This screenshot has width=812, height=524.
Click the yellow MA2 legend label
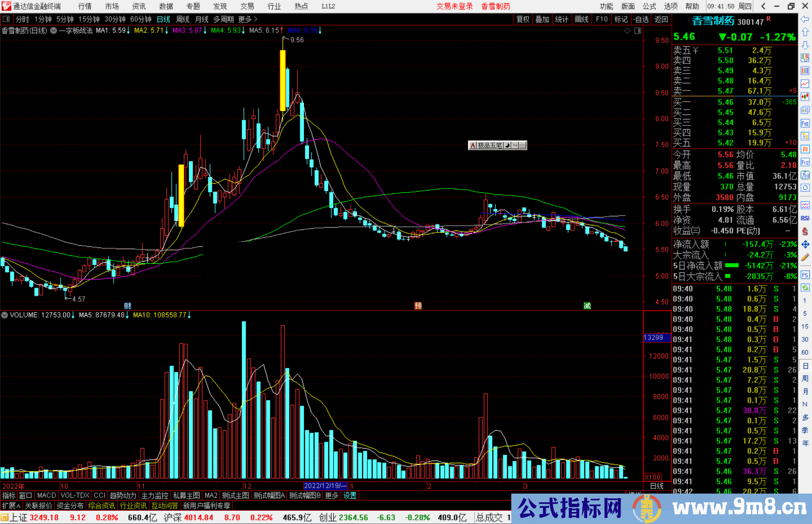point(148,30)
